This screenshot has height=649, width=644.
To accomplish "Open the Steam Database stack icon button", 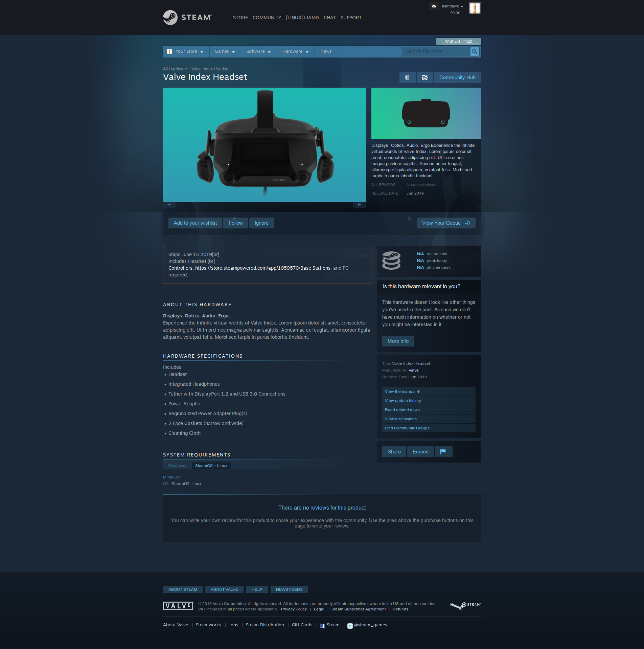I will pyautogui.click(x=425, y=77).
